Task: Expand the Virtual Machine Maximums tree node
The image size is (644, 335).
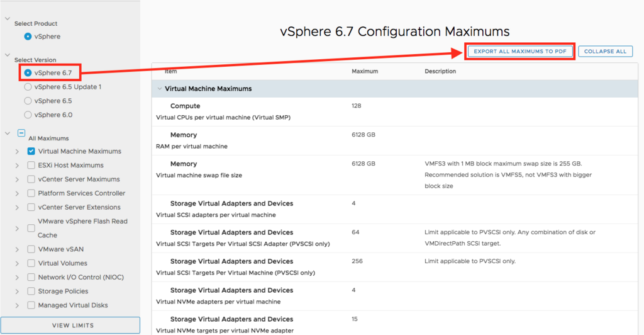Action: click(17, 152)
